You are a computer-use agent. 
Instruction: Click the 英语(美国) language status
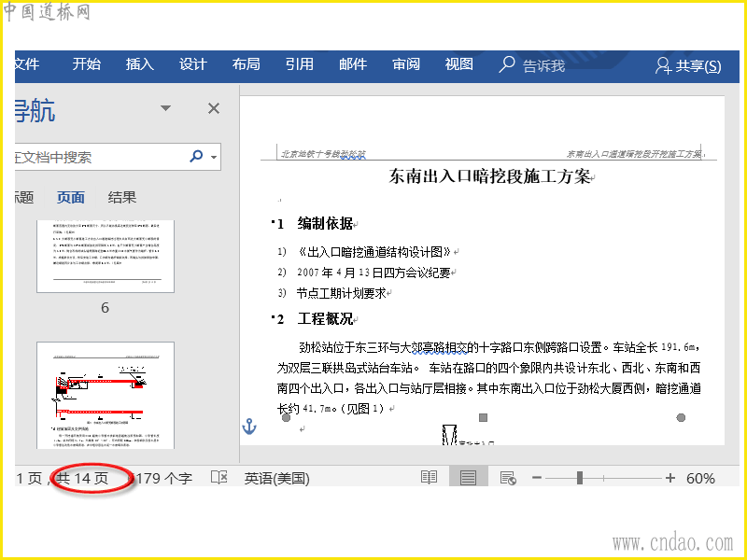276,478
